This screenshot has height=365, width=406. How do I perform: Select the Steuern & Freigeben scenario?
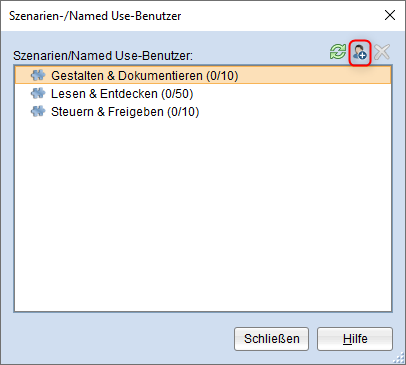203,112
